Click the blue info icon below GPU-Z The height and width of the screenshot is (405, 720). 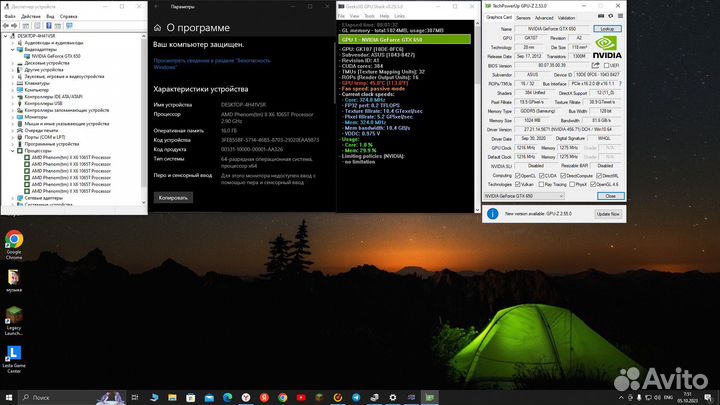(493, 214)
